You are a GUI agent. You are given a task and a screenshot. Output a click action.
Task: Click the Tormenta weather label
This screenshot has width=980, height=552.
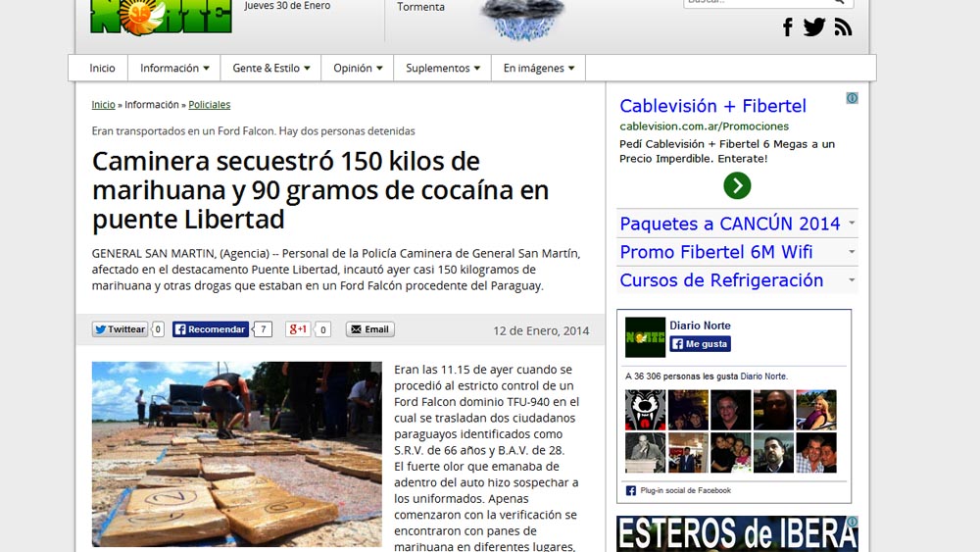tap(420, 7)
